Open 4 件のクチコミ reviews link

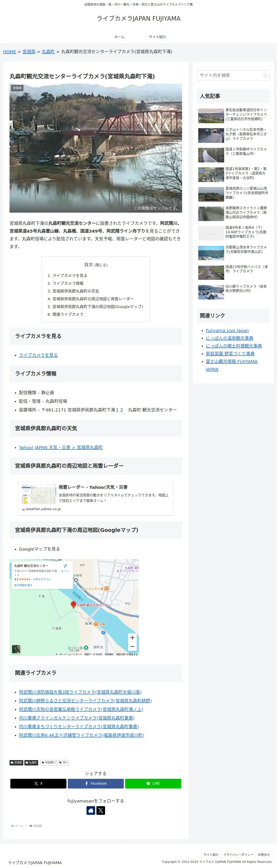click(x=42, y=579)
